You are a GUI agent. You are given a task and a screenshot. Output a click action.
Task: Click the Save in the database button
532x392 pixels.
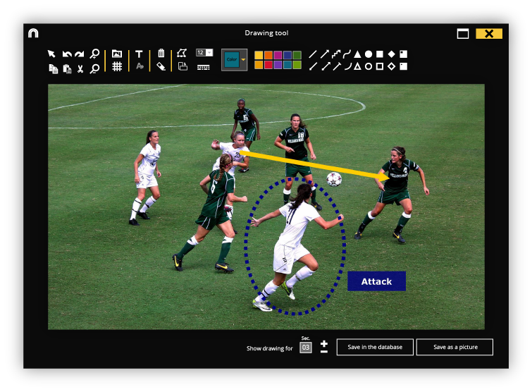(375, 348)
